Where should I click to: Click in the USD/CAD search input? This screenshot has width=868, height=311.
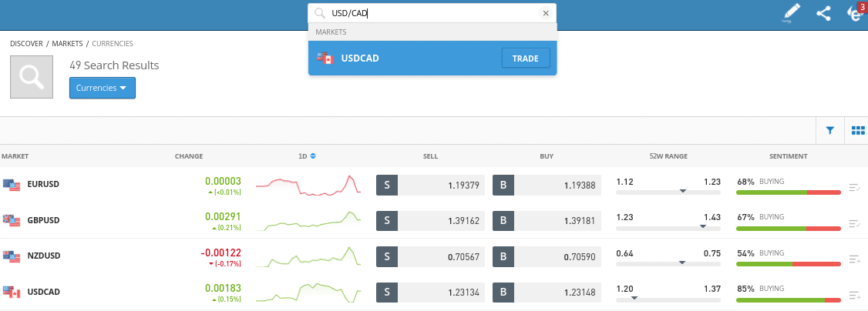coord(432,13)
